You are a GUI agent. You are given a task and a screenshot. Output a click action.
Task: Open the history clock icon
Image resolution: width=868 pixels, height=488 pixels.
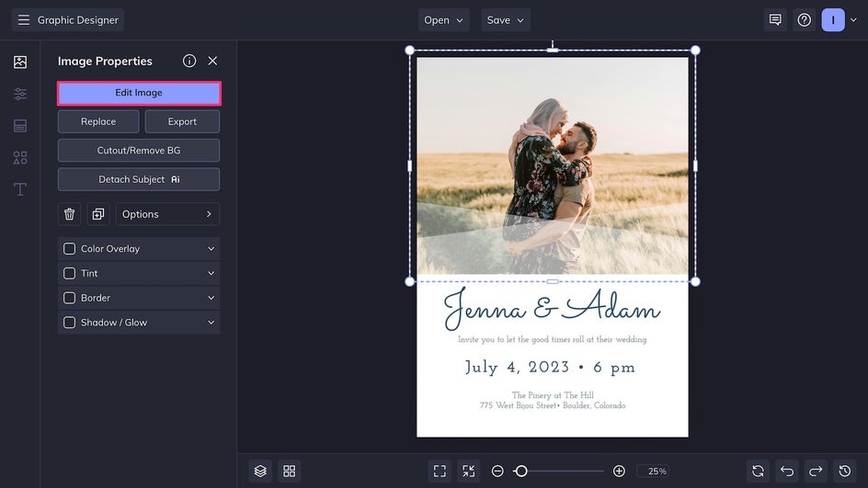[x=845, y=471]
